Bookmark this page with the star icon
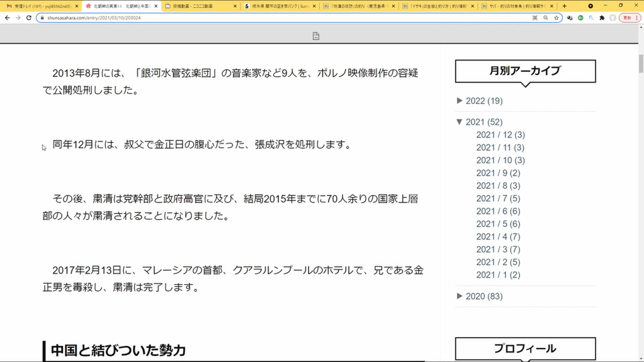The image size is (644, 362). point(557,18)
